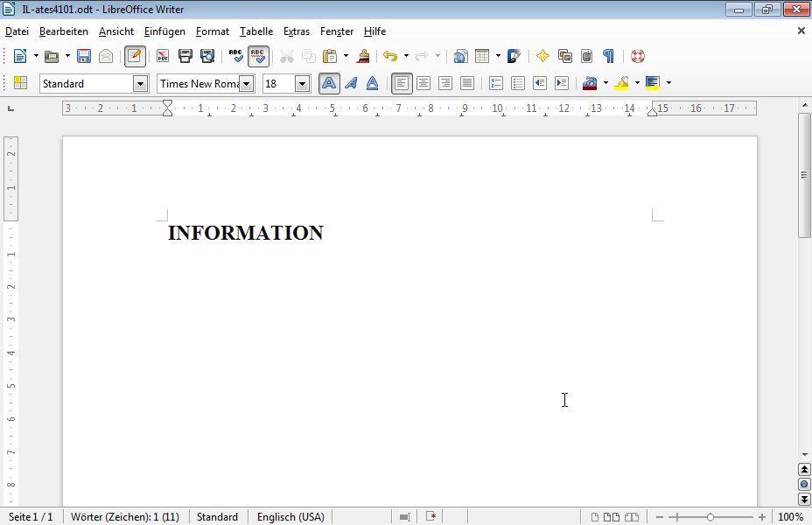Toggle Edit File mode button
The image size is (812, 525).
pyautogui.click(x=135, y=56)
